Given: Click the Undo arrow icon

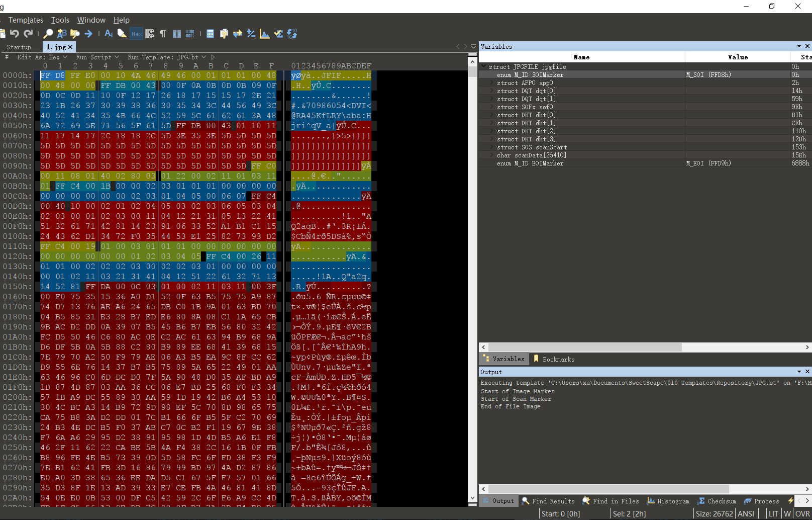Looking at the screenshot, I should [x=15, y=34].
